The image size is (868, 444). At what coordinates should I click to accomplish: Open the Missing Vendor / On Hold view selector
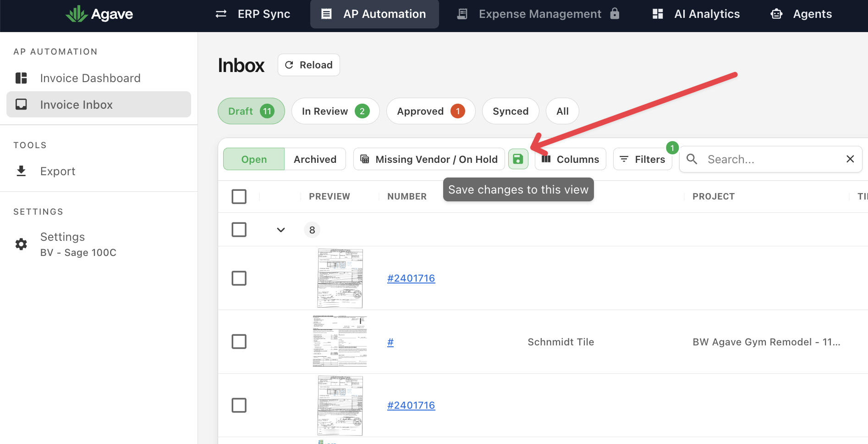[x=429, y=159]
